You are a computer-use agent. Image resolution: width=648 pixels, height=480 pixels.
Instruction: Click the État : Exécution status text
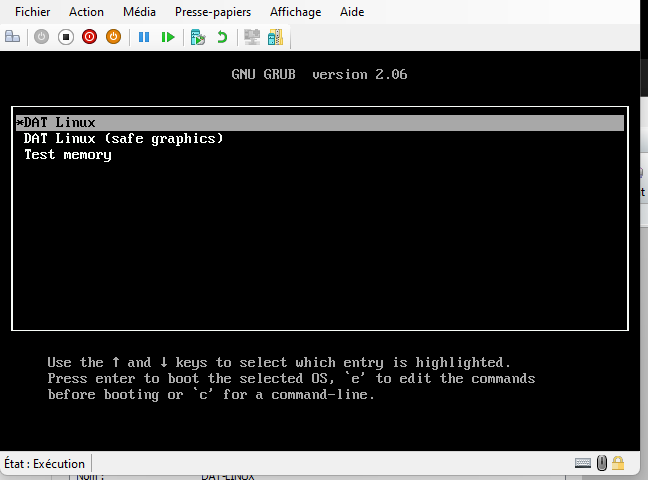click(45, 464)
